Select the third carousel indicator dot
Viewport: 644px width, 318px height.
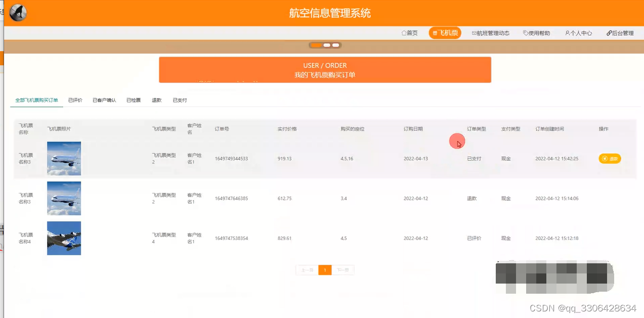tap(336, 45)
